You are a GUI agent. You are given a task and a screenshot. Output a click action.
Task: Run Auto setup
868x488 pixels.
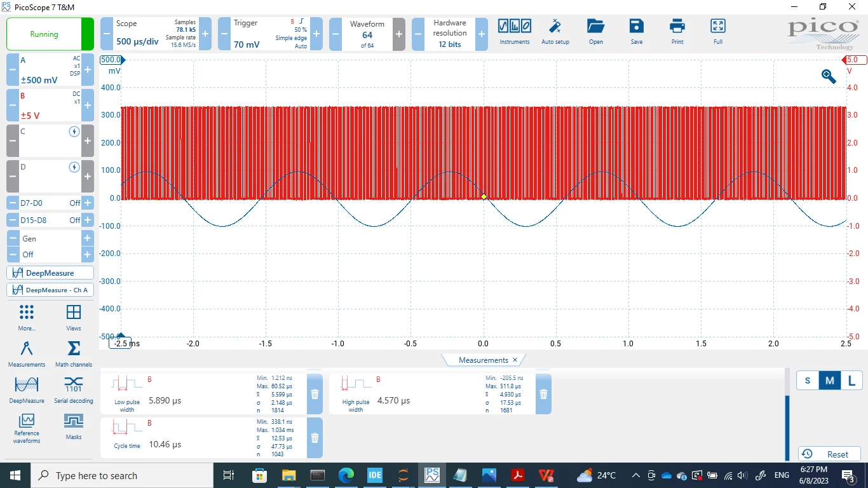point(555,26)
